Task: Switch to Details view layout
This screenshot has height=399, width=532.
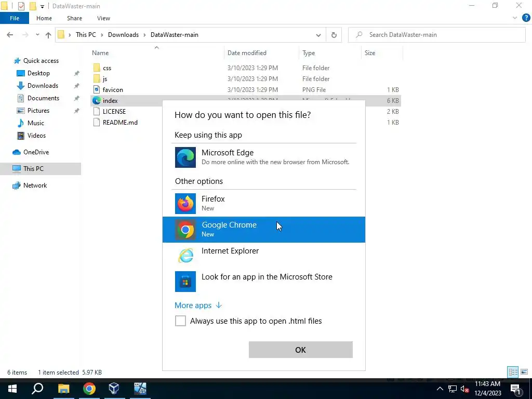Action: pyautogui.click(x=513, y=372)
